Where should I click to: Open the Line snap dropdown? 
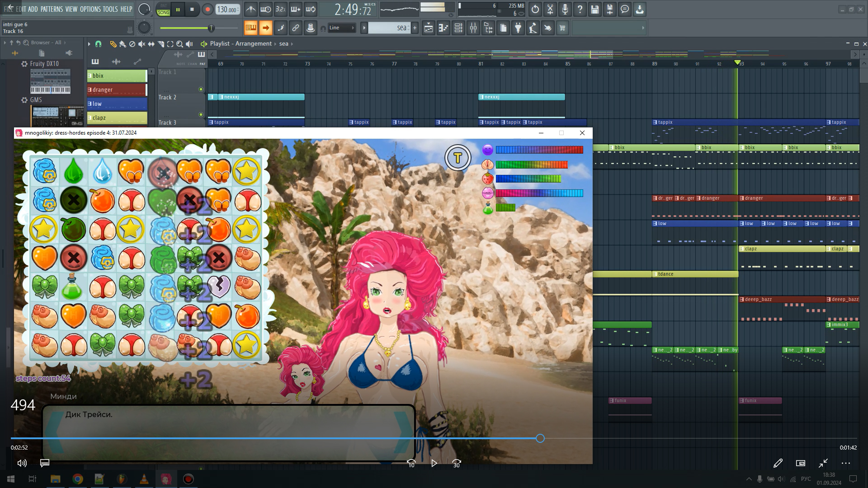342,28
